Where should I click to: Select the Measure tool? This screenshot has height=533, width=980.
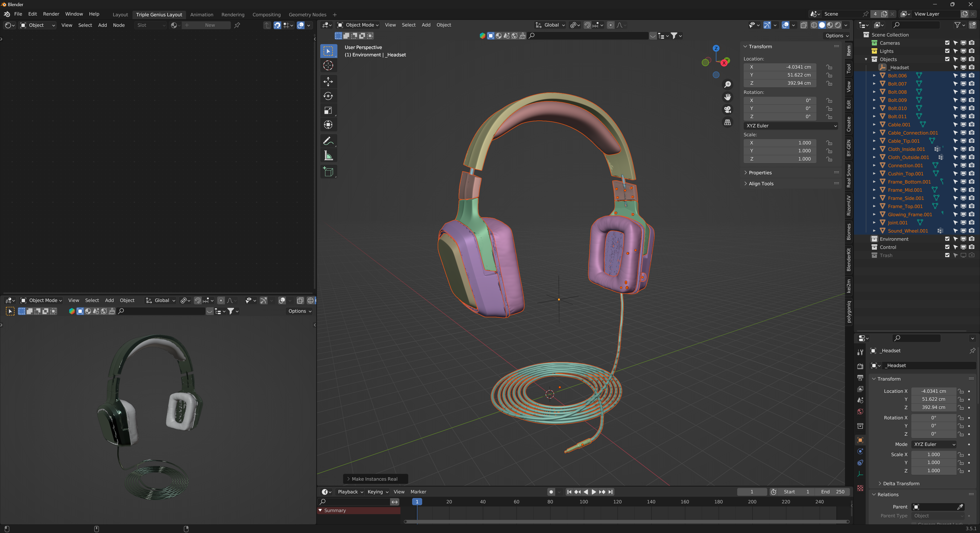328,156
